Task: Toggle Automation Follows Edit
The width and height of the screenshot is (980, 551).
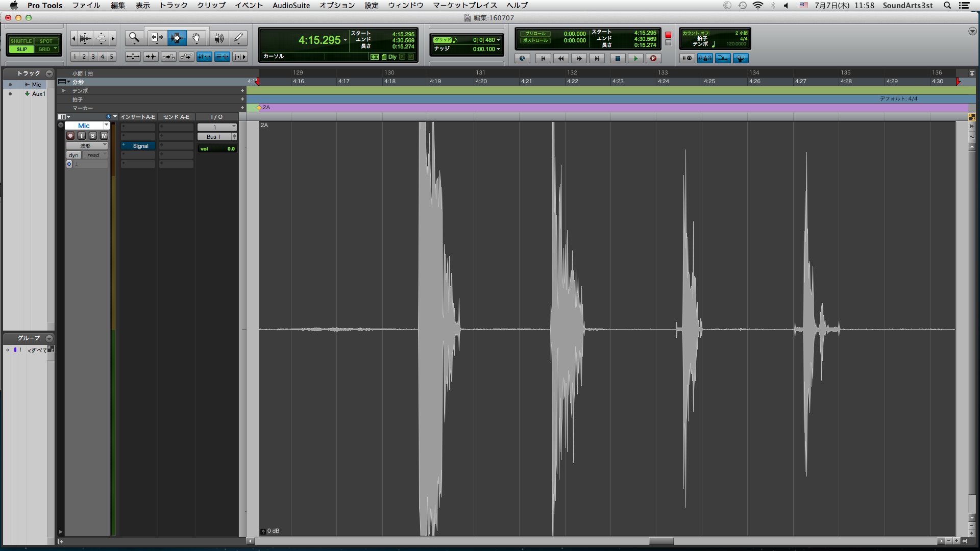Action: [187, 57]
